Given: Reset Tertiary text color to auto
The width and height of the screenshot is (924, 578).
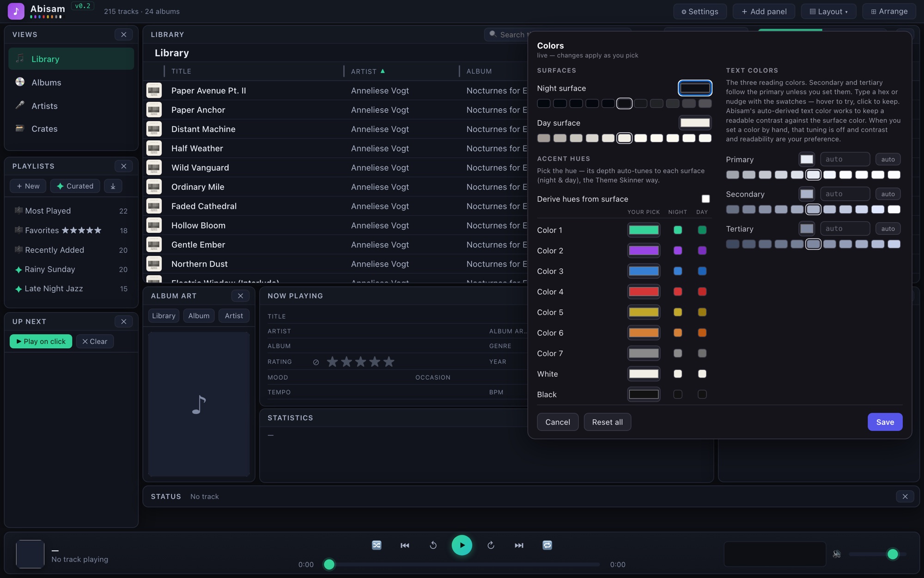Looking at the screenshot, I should [888, 228].
